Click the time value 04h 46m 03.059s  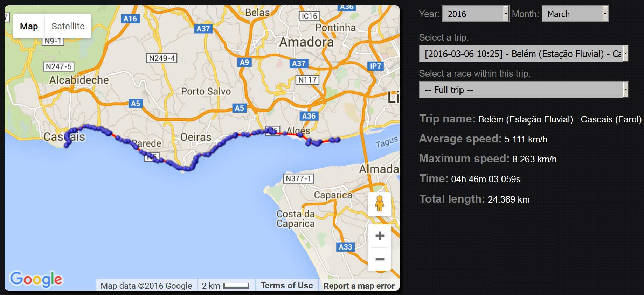pyautogui.click(x=486, y=179)
